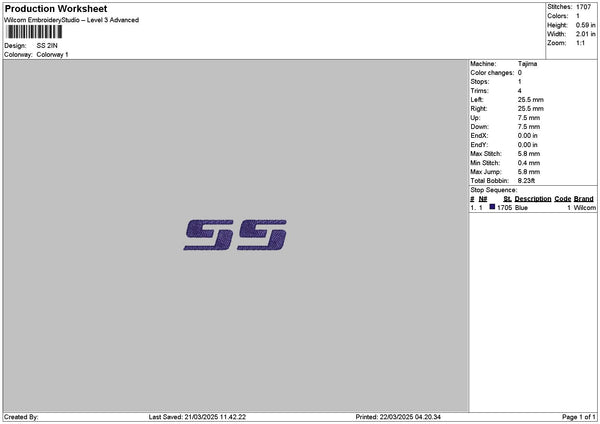The width and height of the screenshot is (600, 424).
Task: Click the 'Trims:' label
Action: [479, 91]
